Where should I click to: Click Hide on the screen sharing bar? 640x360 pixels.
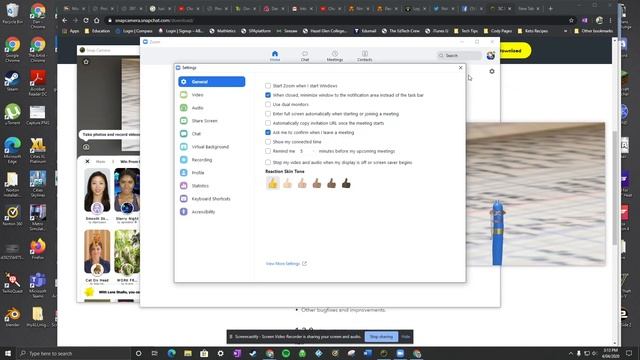[405, 337]
